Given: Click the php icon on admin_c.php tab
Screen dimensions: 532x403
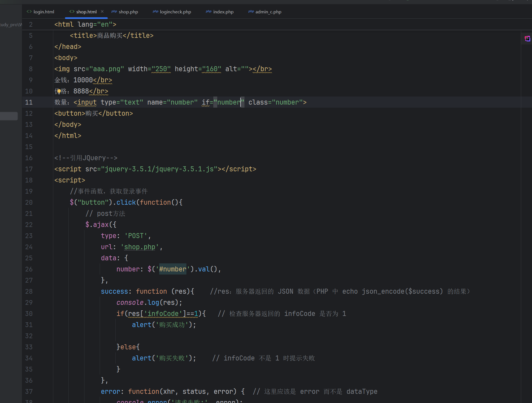Looking at the screenshot, I should [251, 11].
